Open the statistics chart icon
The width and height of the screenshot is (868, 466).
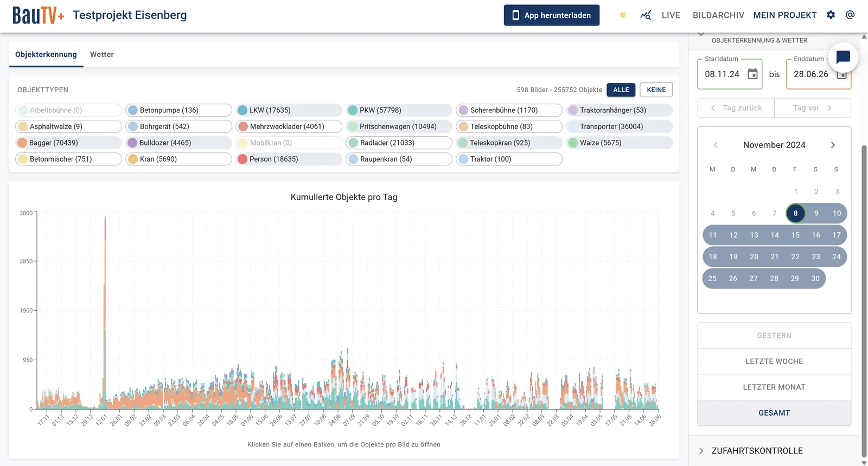pos(646,15)
